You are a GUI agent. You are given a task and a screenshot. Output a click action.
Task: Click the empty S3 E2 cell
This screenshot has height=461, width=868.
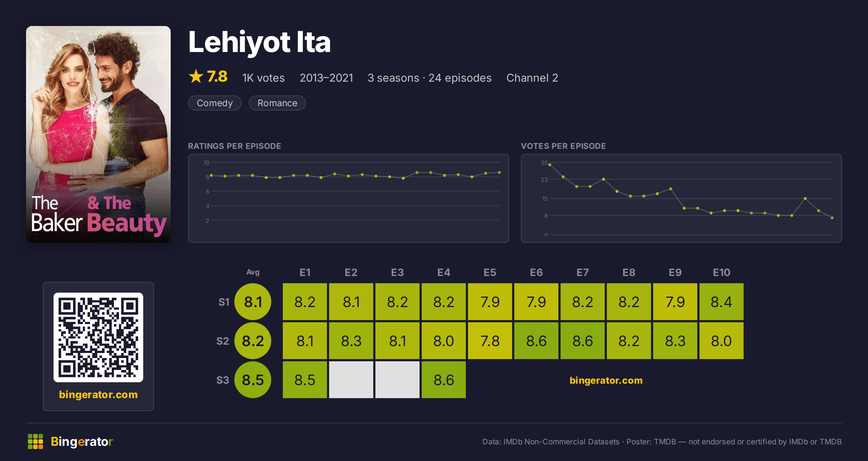[x=351, y=380]
